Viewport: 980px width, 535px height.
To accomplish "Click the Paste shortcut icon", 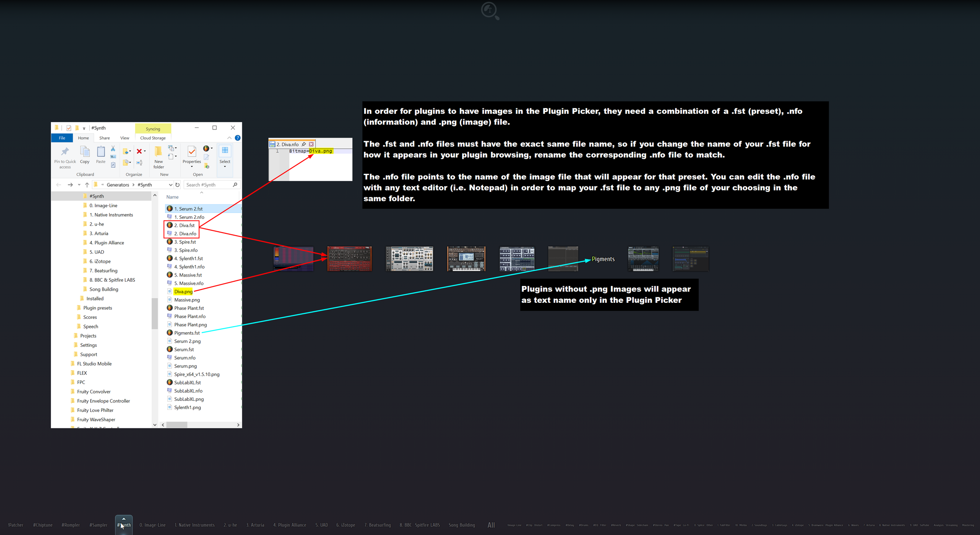I will point(113,165).
